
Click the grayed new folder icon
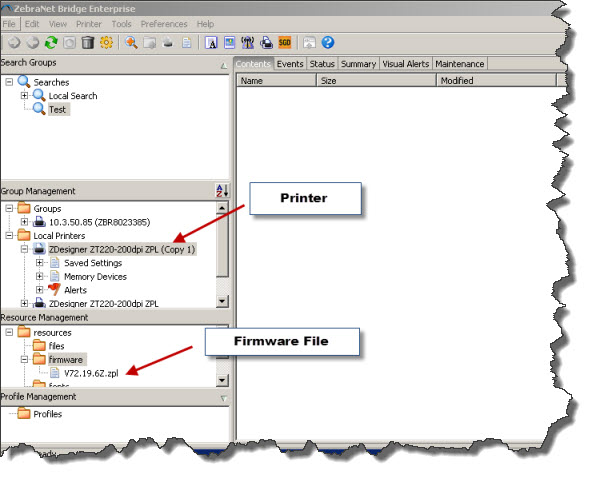pos(150,42)
